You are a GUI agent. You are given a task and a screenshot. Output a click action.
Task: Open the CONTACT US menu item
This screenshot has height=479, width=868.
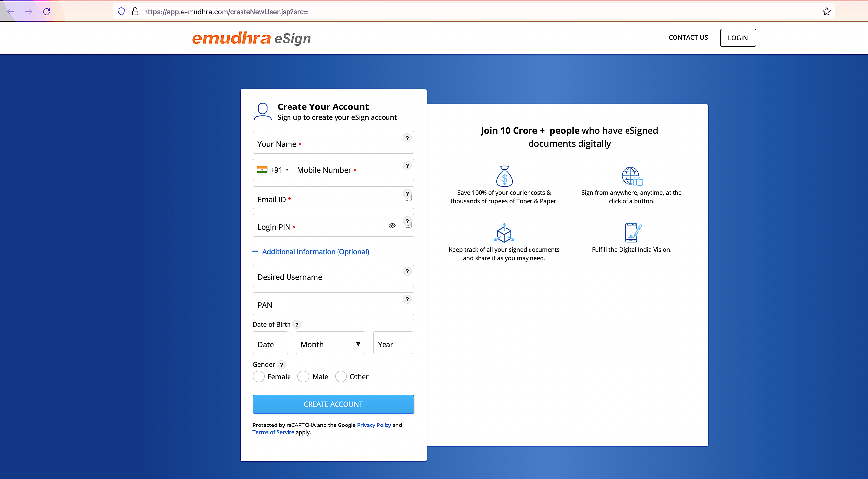coord(688,38)
